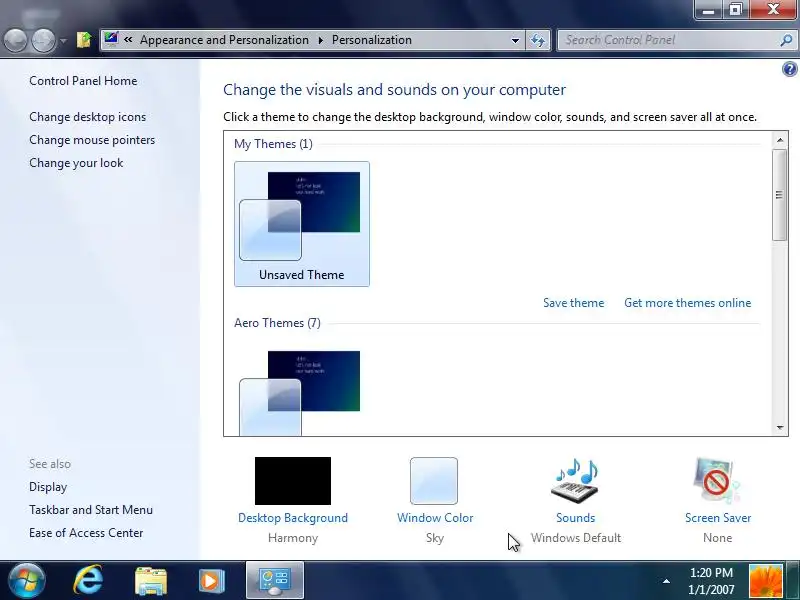Screen dimensions: 800x600
Task: Click the theme list scroll down arrow
Action: point(780,428)
